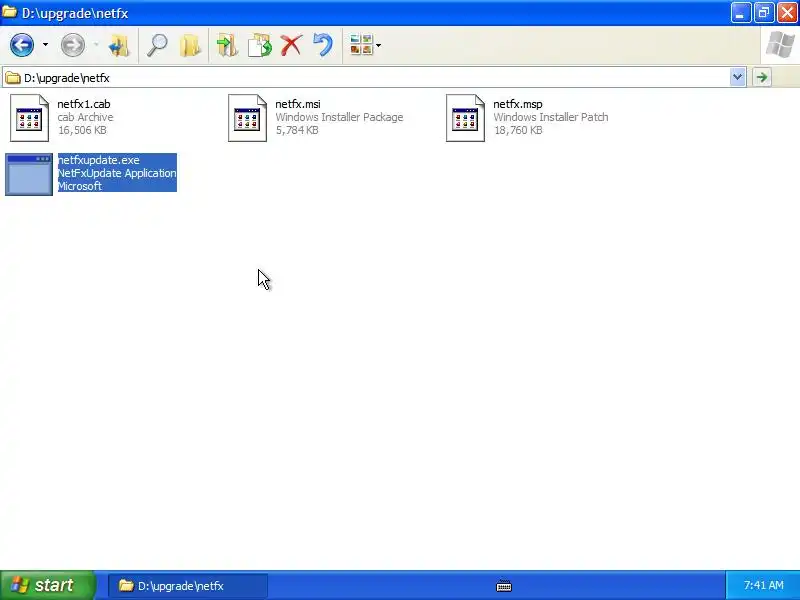Show the Folders pane
Screen dimensions: 800x600
coord(190,45)
